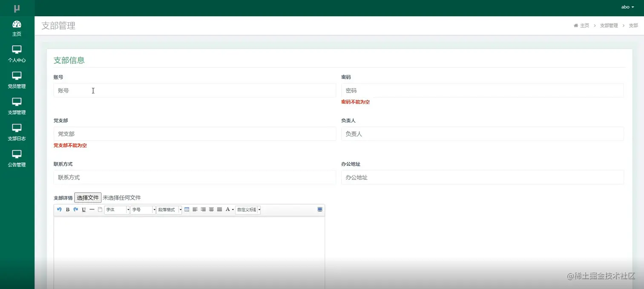Align text right in editor
The height and width of the screenshot is (289, 644).
point(203,209)
